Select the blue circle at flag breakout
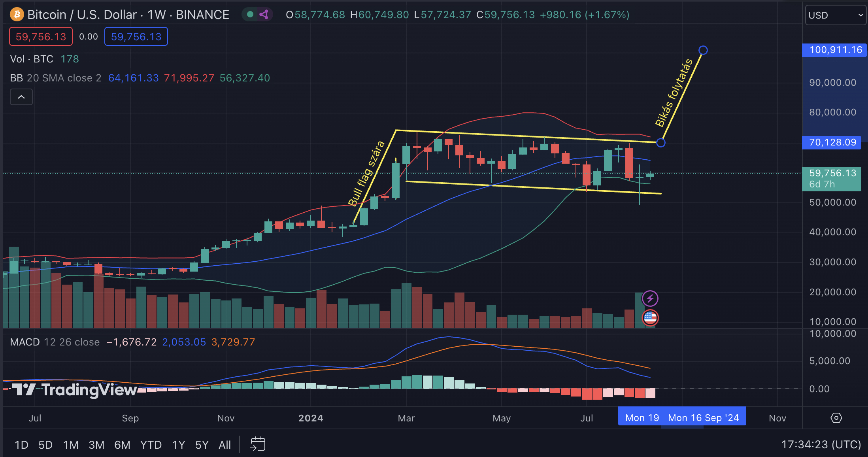Image resolution: width=868 pixels, height=457 pixels. click(661, 143)
